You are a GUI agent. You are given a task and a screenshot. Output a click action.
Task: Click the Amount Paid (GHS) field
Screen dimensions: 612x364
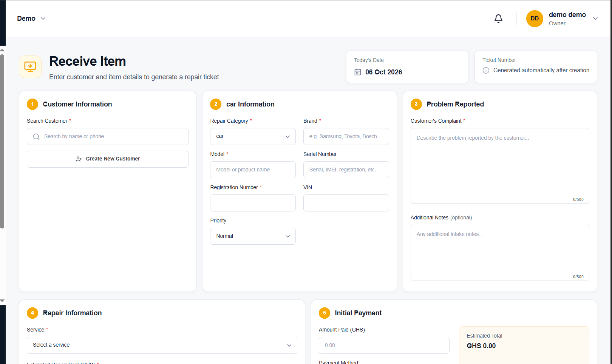click(x=384, y=345)
